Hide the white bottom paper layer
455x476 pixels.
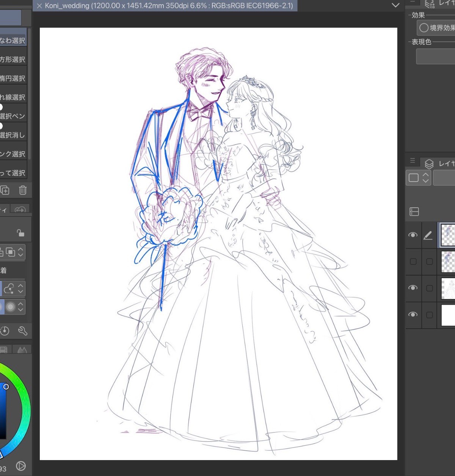[413, 315]
